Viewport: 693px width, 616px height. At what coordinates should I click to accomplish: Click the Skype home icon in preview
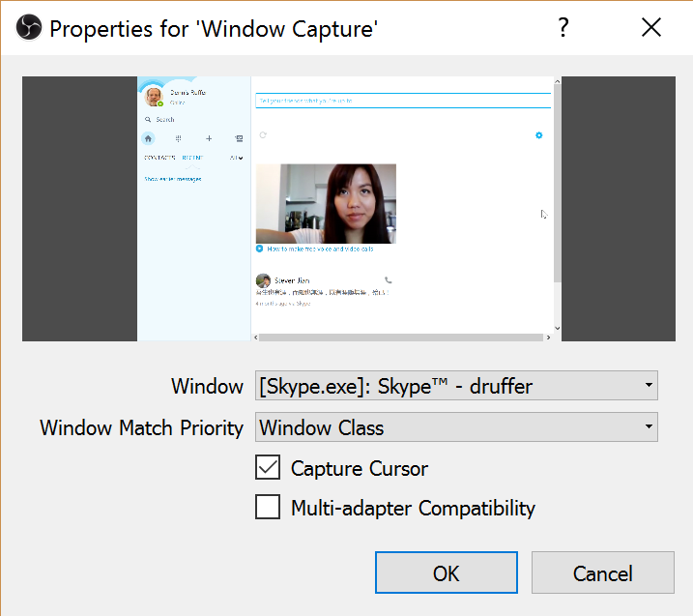tap(148, 138)
